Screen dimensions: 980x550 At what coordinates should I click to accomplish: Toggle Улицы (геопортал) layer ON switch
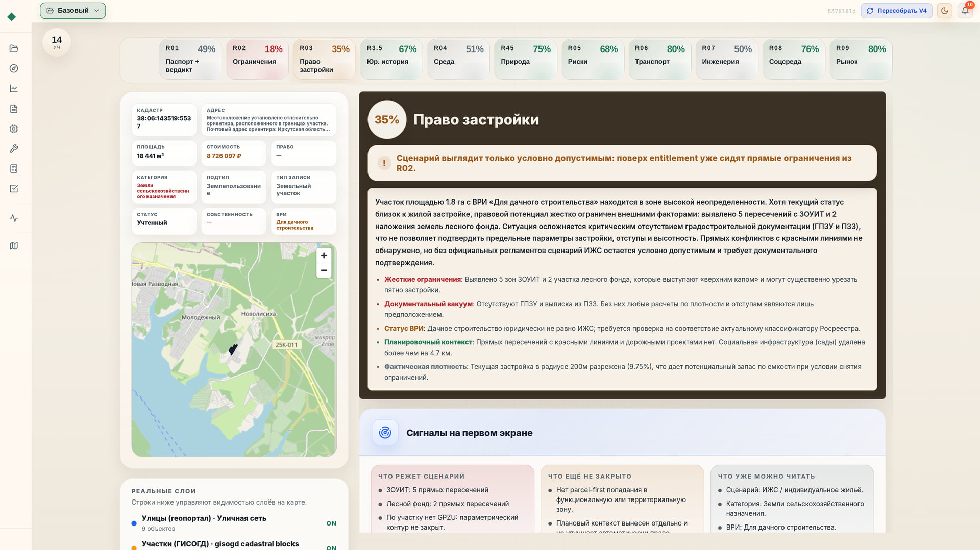pyautogui.click(x=331, y=523)
